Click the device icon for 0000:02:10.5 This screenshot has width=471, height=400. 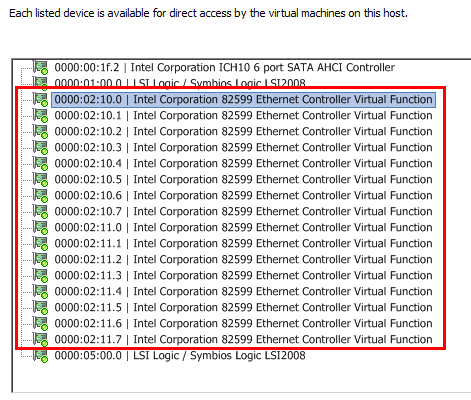(x=41, y=179)
